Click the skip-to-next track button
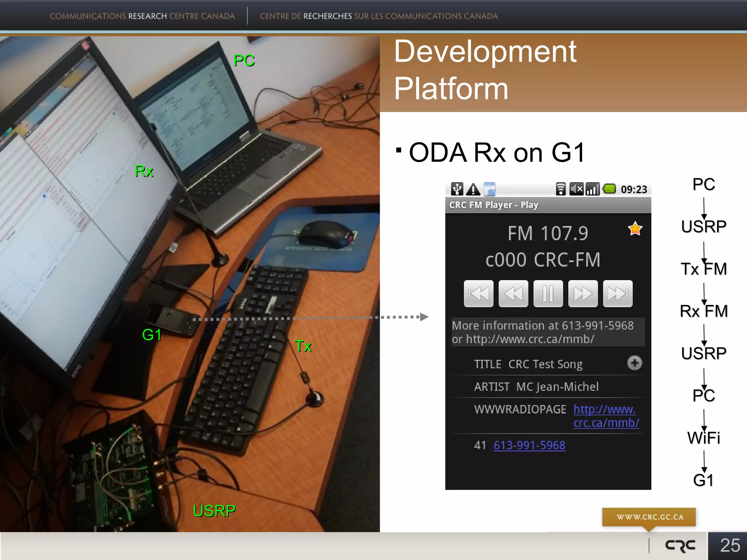The image size is (747, 560). coord(618,293)
